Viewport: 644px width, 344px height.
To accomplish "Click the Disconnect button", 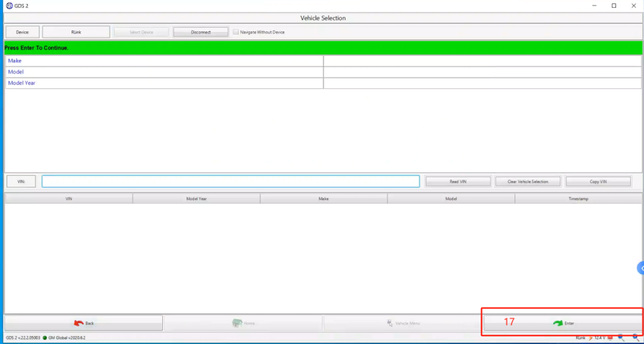I will click(201, 32).
